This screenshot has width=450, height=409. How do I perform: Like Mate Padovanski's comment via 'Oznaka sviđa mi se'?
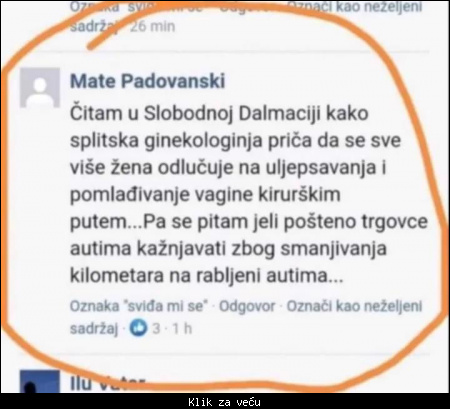139,306
